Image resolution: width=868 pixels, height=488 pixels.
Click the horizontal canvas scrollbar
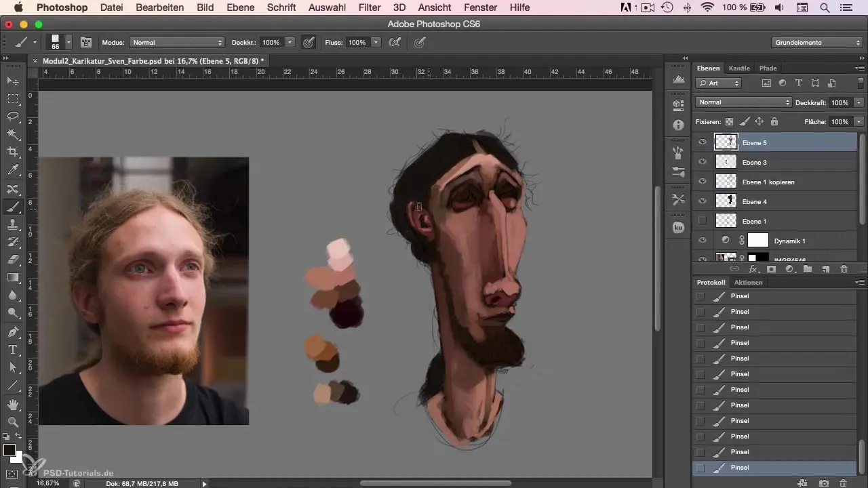click(435, 483)
